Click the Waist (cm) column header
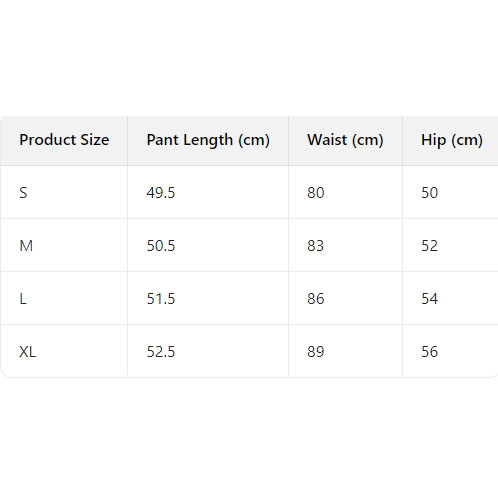Image resolution: width=498 pixels, height=498 pixels. pos(345,140)
